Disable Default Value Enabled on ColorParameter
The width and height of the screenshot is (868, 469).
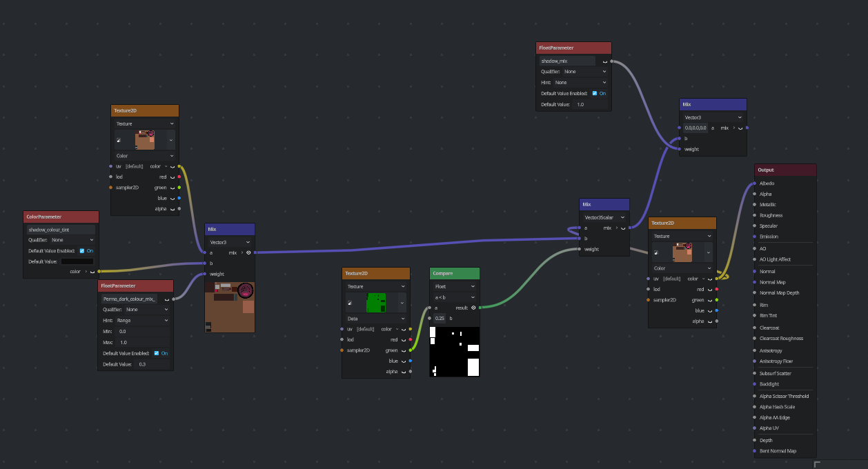(82, 250)
